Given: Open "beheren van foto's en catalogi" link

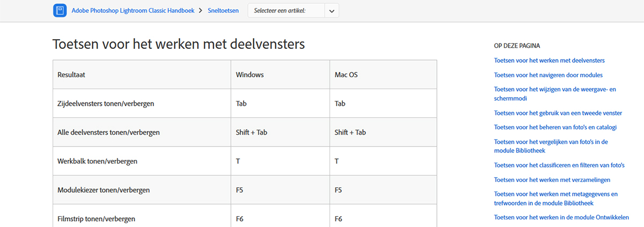Looking at the screenshot, I should point(555,127).
